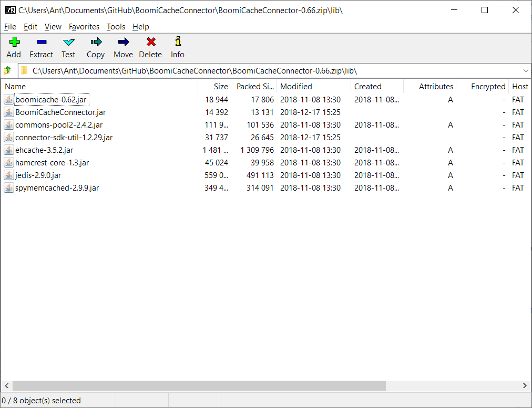This screenshot has height=408, width=532.
Task: Select the commons-pool2-2.4.2.jar file name
Action: pos(59,124)
